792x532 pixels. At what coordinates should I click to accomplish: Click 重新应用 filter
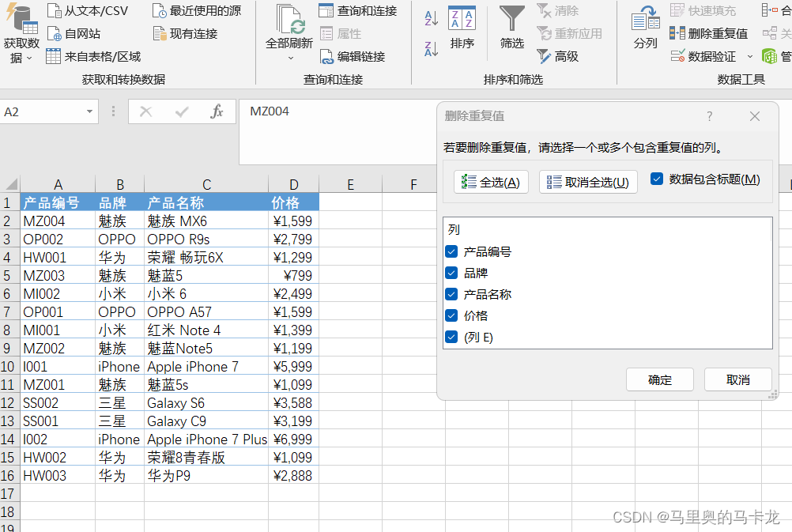coord(570,34)
